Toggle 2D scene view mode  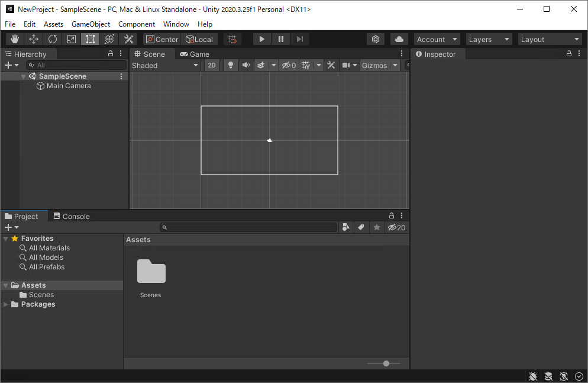tap(212, 65)
